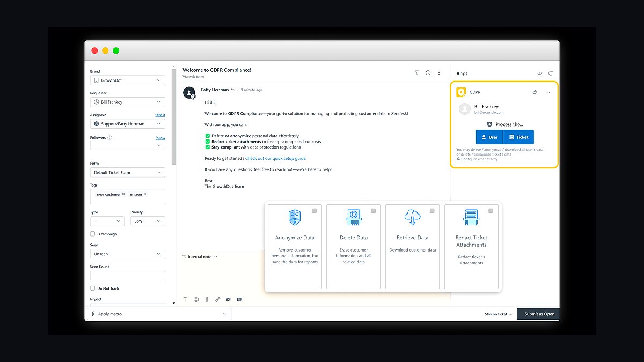
Task: Click the reply arrow next to Patty Herrman
Action: tap(233, 90)
